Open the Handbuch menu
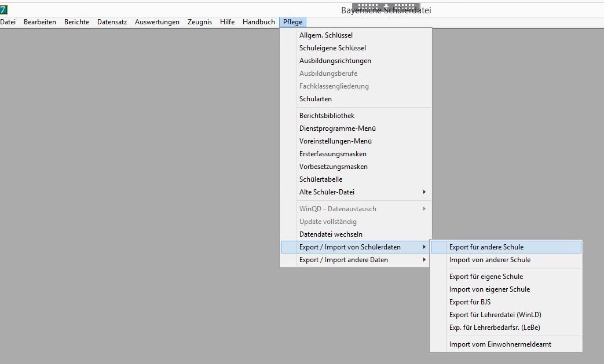The height and width of the screenshot is (364, 604). (x=258, y=22)
